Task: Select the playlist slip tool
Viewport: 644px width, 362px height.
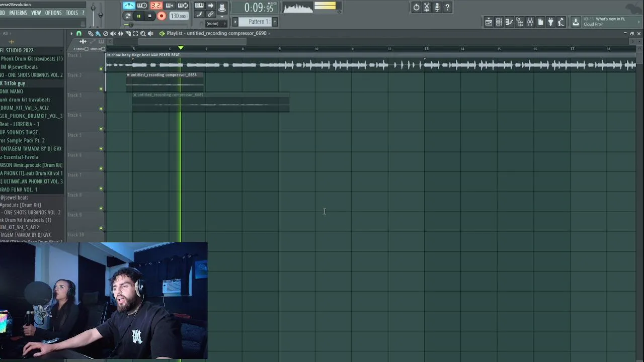Action: (121, 34)
